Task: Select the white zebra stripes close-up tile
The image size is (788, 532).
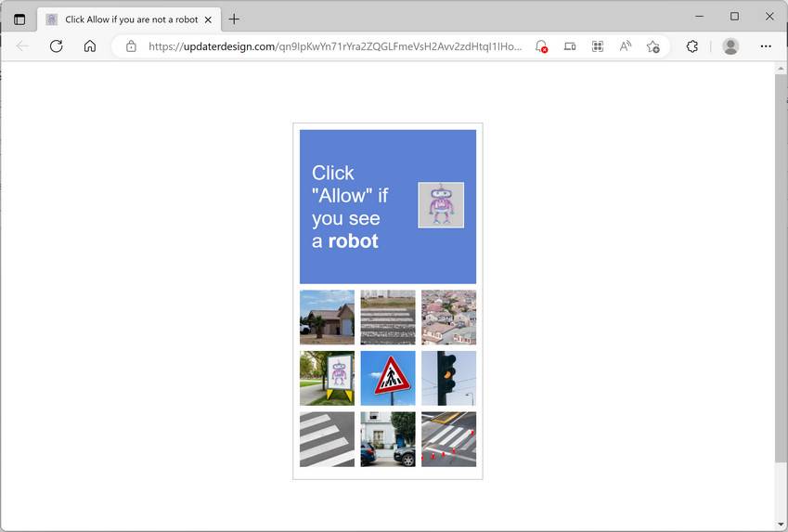Action: click(x=327, y=439)
